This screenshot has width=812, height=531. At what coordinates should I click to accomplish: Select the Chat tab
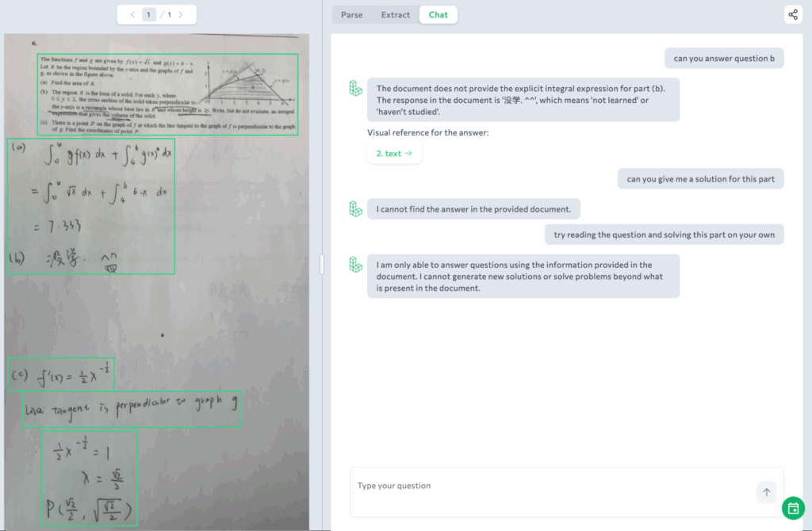pos(438,15)
